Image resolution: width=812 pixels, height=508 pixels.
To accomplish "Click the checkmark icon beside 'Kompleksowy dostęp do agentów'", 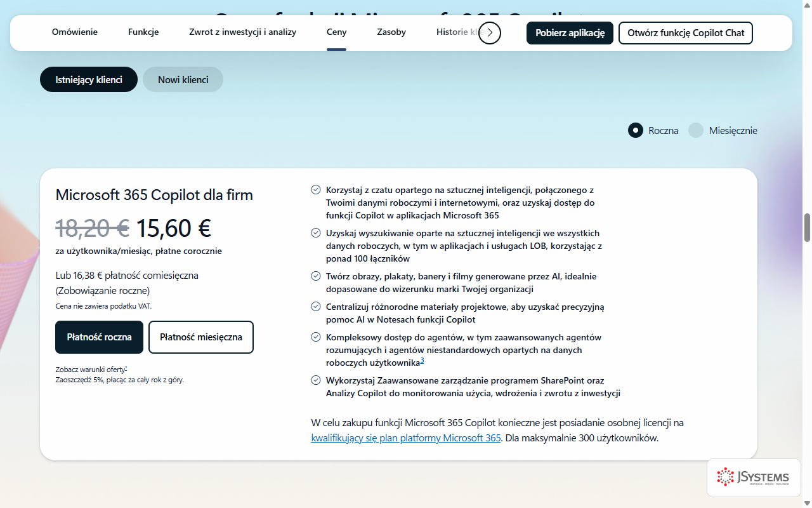I will pos(315,337).
